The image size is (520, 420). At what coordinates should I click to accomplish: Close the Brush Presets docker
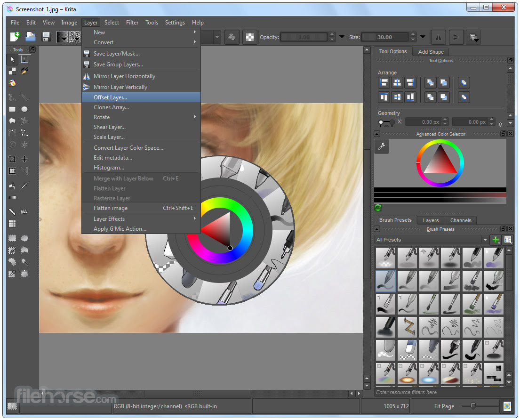coord(511,228)
